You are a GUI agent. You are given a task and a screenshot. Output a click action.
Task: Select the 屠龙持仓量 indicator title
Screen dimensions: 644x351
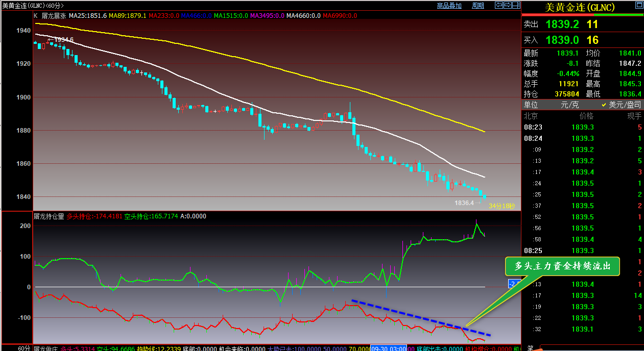(49, 216)
